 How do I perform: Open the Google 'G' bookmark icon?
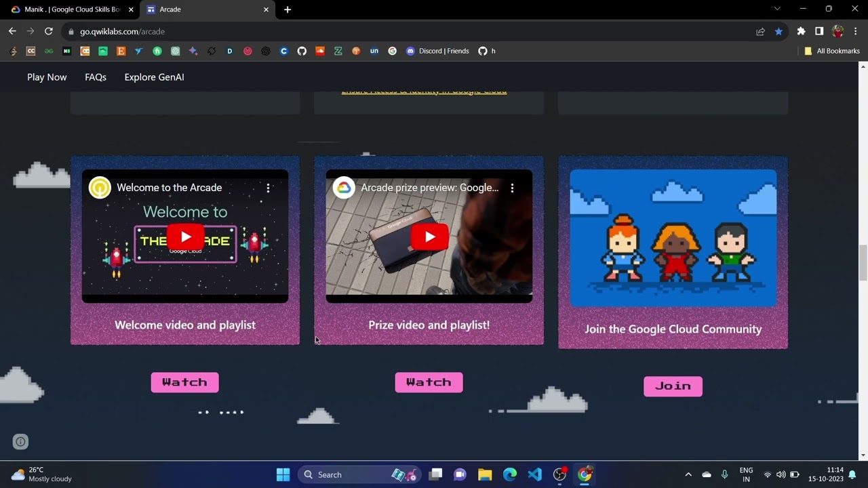[x=392, y=51]
